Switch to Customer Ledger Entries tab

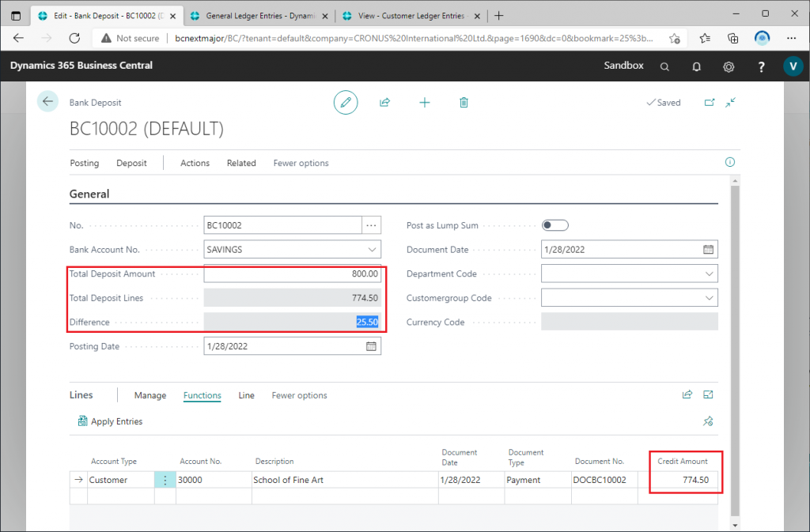click(x=411, y=16)
